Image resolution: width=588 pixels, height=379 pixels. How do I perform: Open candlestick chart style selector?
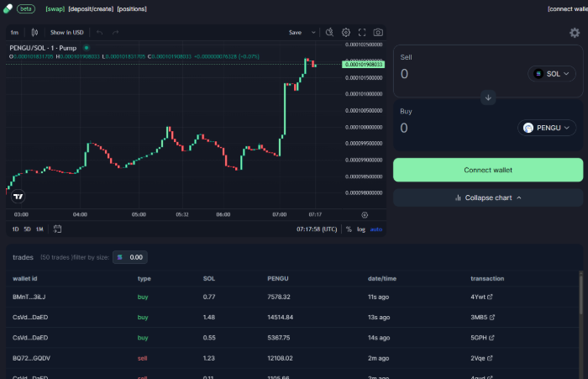34,33
